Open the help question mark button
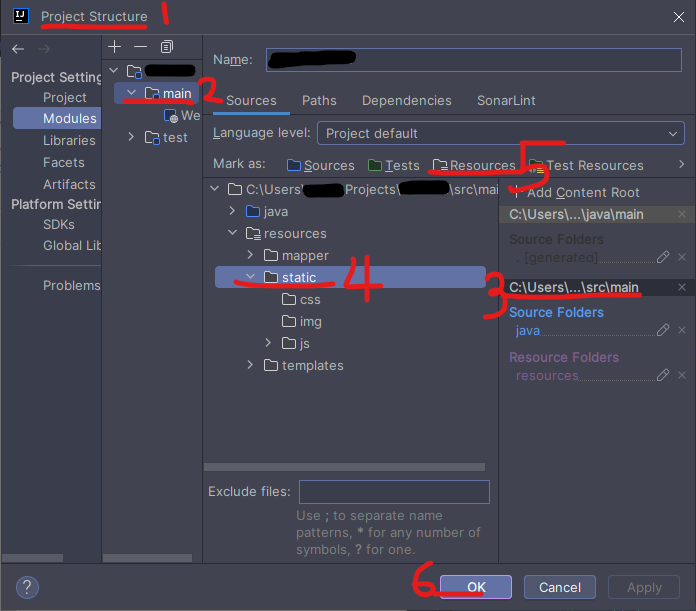This screenshot has height=611, width=696. [27, 587]
